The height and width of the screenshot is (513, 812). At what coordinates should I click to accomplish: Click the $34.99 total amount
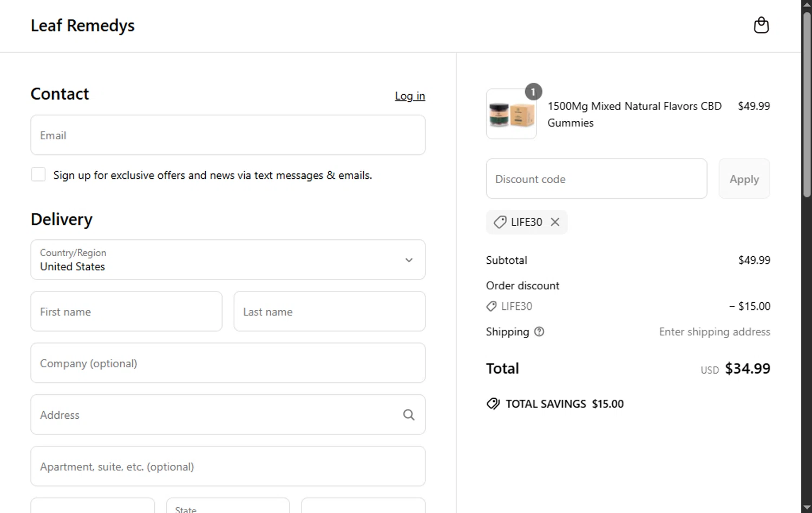click(748, 368)
